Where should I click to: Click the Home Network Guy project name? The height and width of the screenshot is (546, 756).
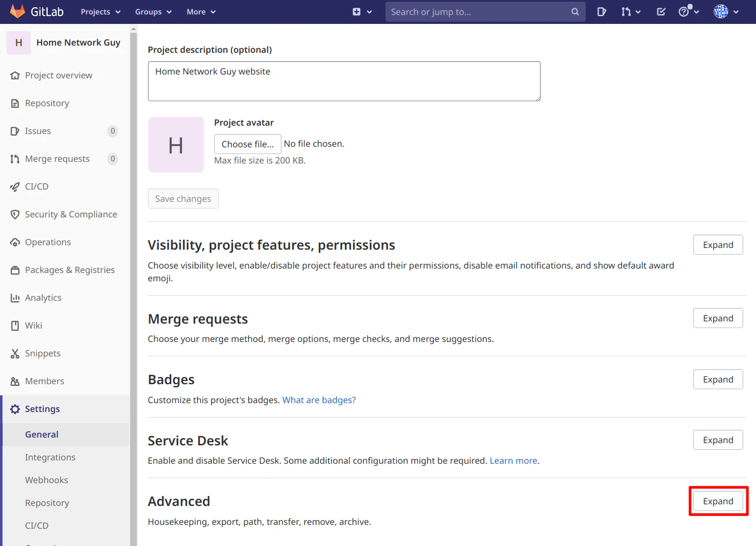click(x=78, y=42)
